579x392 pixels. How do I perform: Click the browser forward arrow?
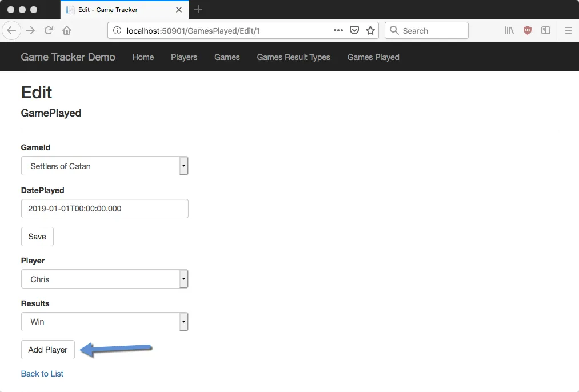(30, 30)
